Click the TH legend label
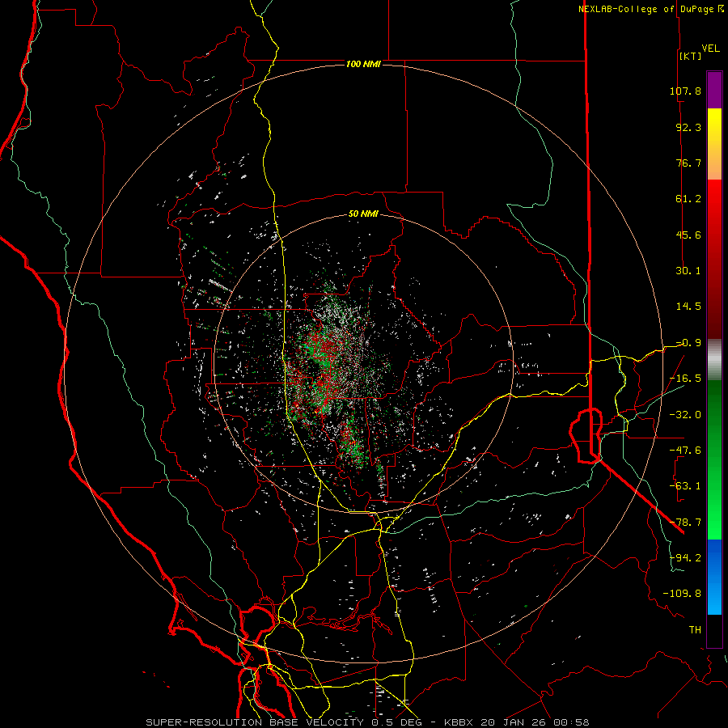 695,630
